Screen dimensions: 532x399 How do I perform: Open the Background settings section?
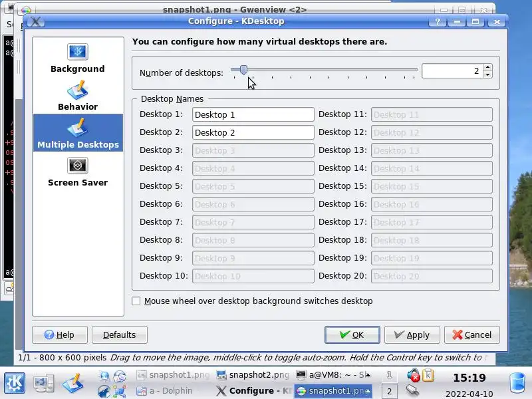(x=78, y=58)
